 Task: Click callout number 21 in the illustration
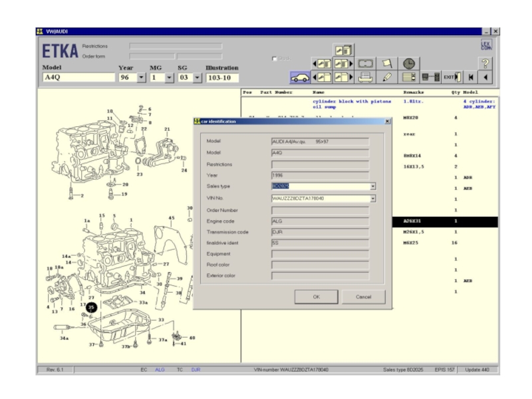click(x=167, y=129)
